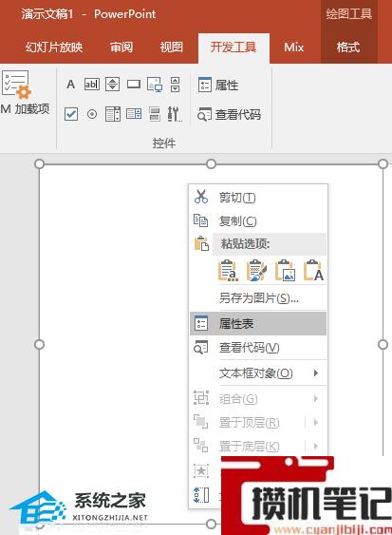Open the 视图 ribbon tab

pyautogui.click(x=172, y=48)
